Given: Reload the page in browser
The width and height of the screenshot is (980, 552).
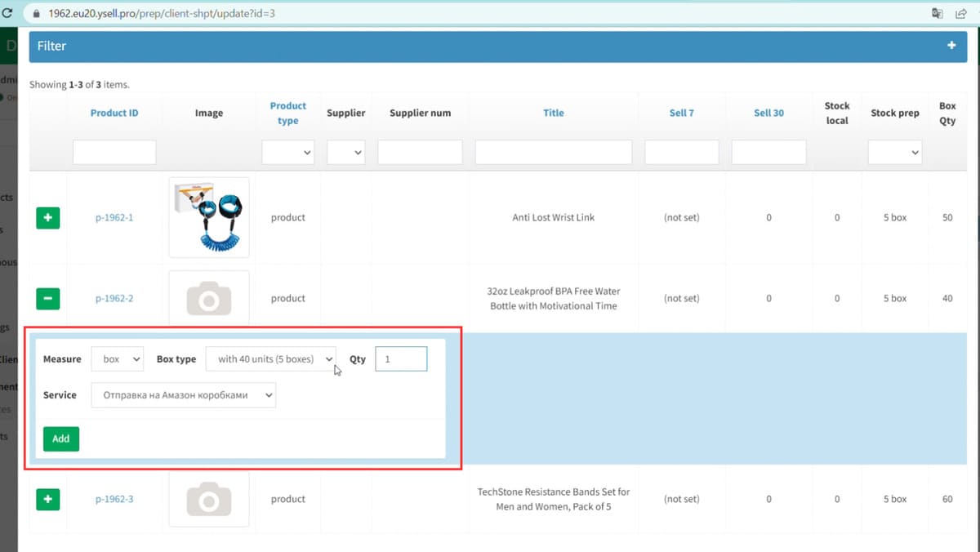Looking at the screenshot, I should [7, 14].
